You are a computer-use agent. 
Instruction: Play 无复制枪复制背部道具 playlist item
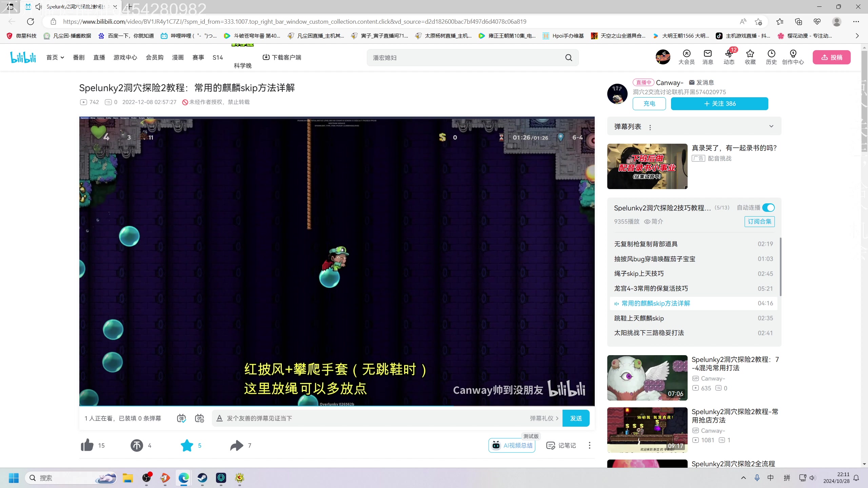693,244
